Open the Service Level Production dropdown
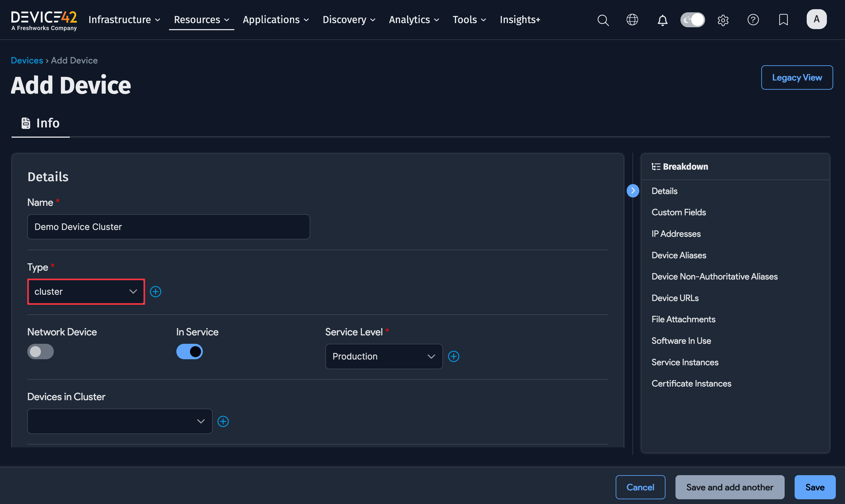Image resolution: width=845 pixels, height=504 pixels. [x=384, y=356]
